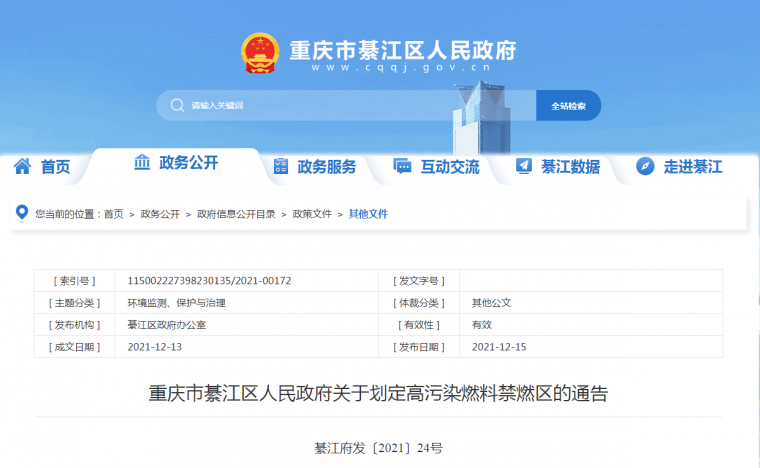This screenshot has width=760, height=468.
Task: Click the site title 重庆市綦江区人民政府
Action: point(402,50)
